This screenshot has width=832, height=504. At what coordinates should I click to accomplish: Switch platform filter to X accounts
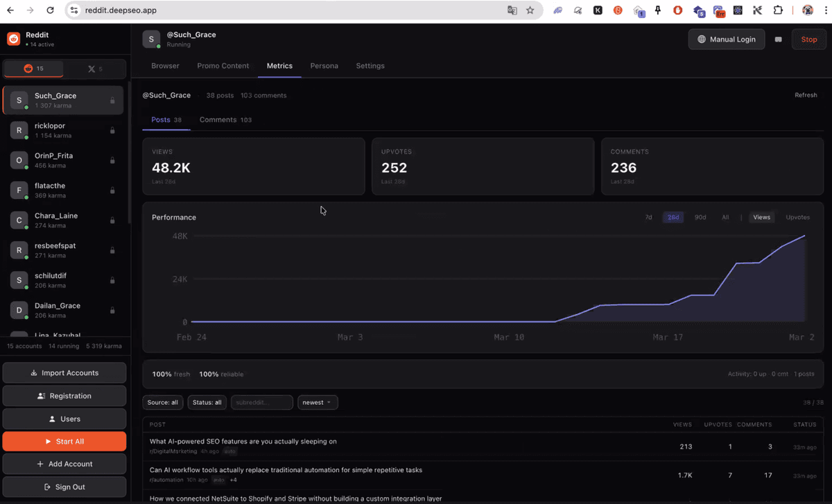click(95, 69)
